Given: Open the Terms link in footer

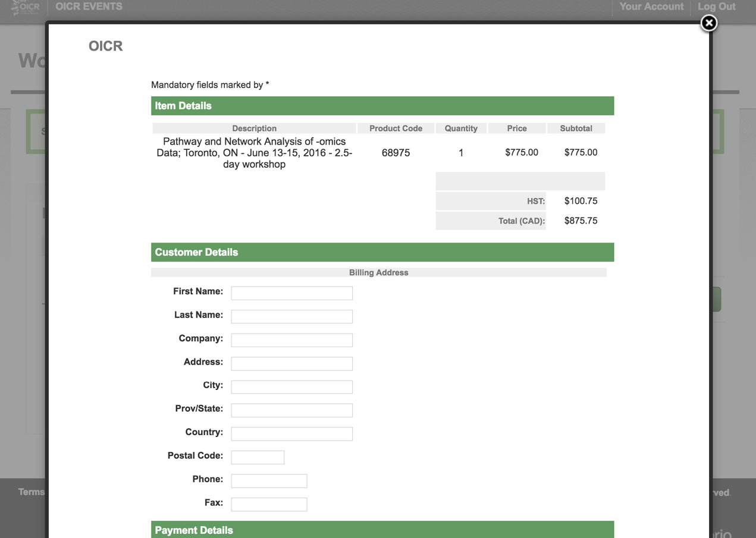Looking at the screenshot, I should [x=31, y=492].
